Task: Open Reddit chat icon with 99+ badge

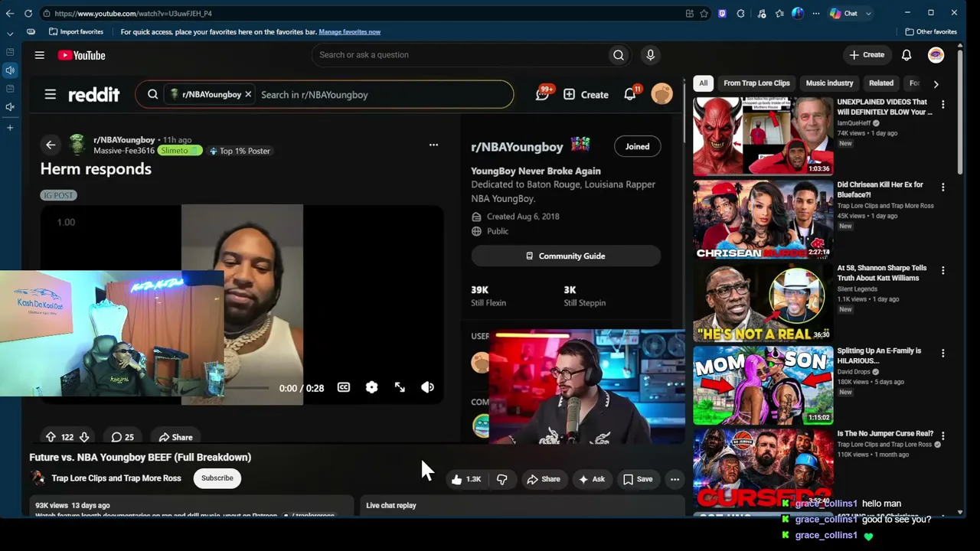Action: (x=543, y=94)
